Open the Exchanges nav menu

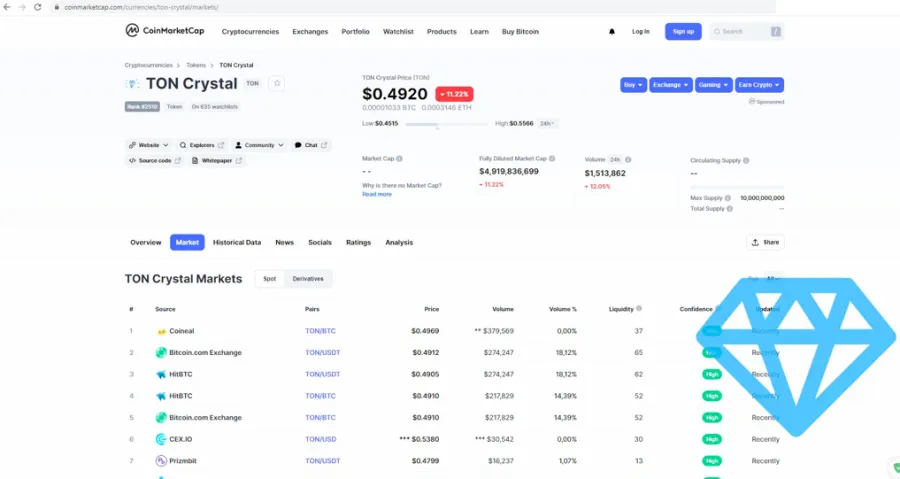click(x=310, y=32)
